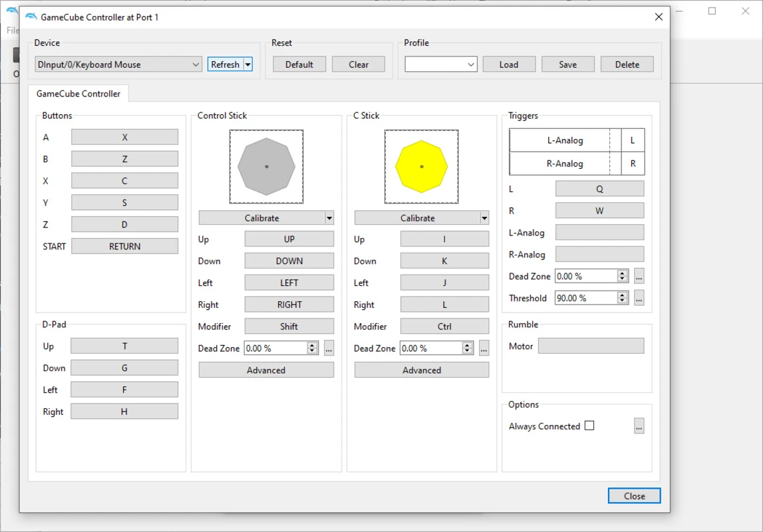Click the Threshold ellipsis button

click(639, 298)
